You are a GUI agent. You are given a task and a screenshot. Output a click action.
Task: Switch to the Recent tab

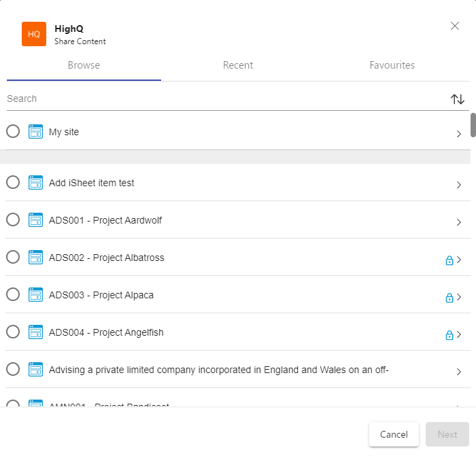click(238, 65)
